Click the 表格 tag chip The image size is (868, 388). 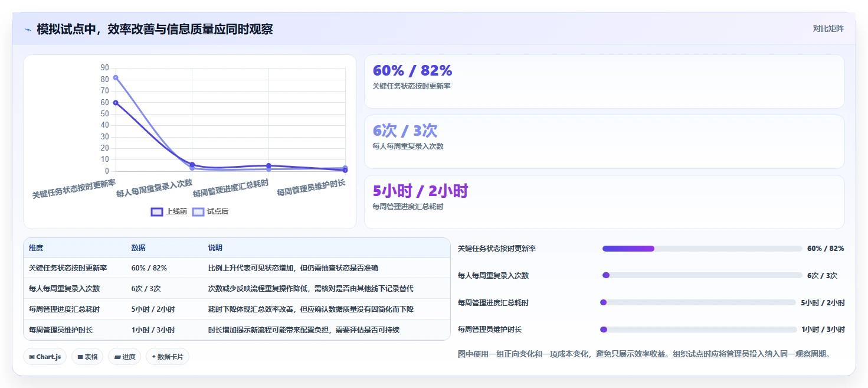[x=87, y=357]
